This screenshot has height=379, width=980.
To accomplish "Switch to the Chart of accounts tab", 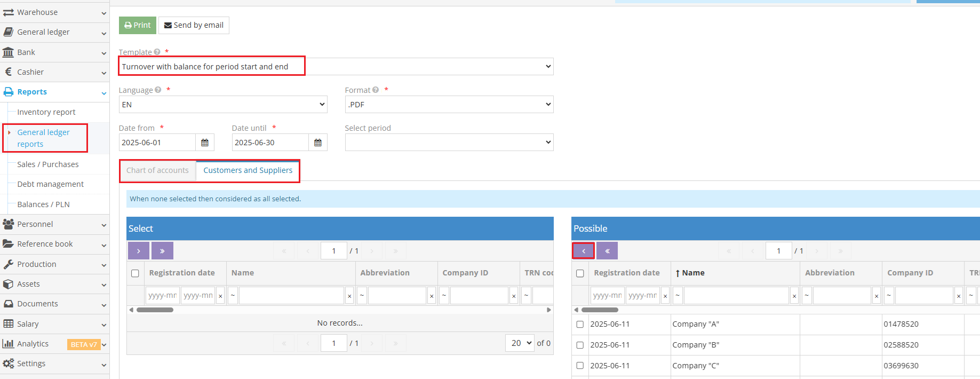I will pyautogui.click(x=157, y=170).
